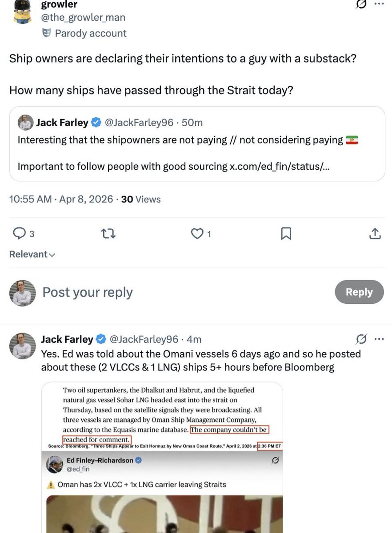The height and width of the screenshot is (533, 392).
Task: Click the Grok icon in Ed Finley-Richardson's embedded post
Action: [x=275, y=460]
